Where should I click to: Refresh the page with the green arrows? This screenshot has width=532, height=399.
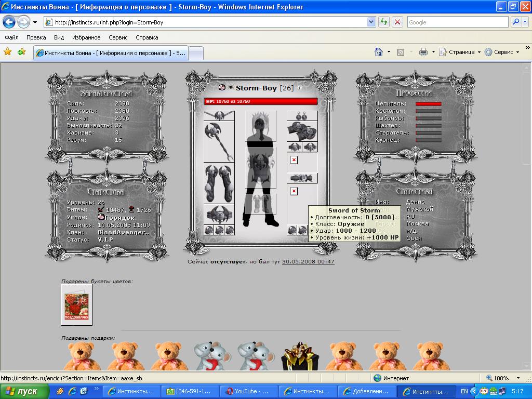pyautogui.click(x=384, y=22)
